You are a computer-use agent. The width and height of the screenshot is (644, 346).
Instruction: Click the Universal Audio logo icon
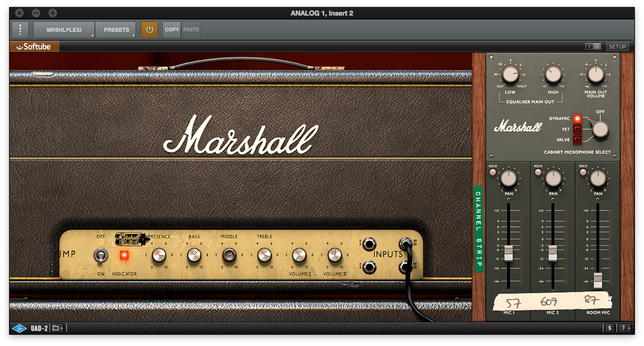(x=19, y=328)
